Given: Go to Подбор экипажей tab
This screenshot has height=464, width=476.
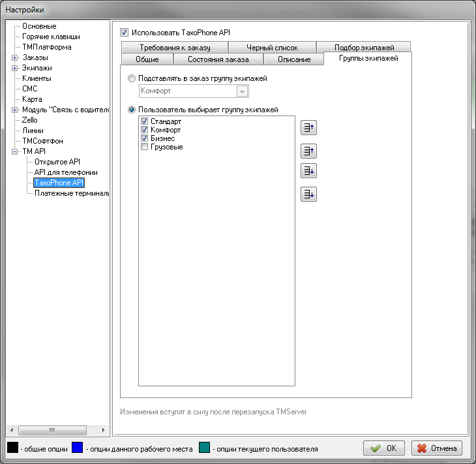Looking at the screenshot, I should click(364, 48).
